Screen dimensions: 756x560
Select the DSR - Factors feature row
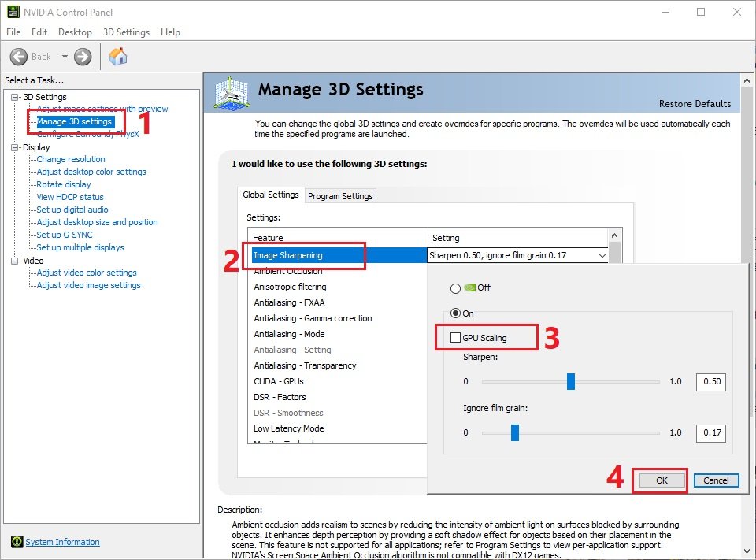(x=338, y=397)
